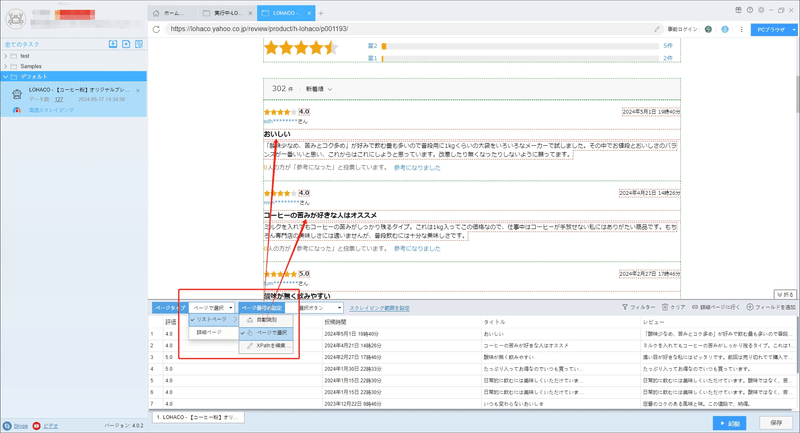Image resolution: width=800 pixels, height=433 pixels.
Task: Click the data count 127 link
Action: [x=59, y=99]
